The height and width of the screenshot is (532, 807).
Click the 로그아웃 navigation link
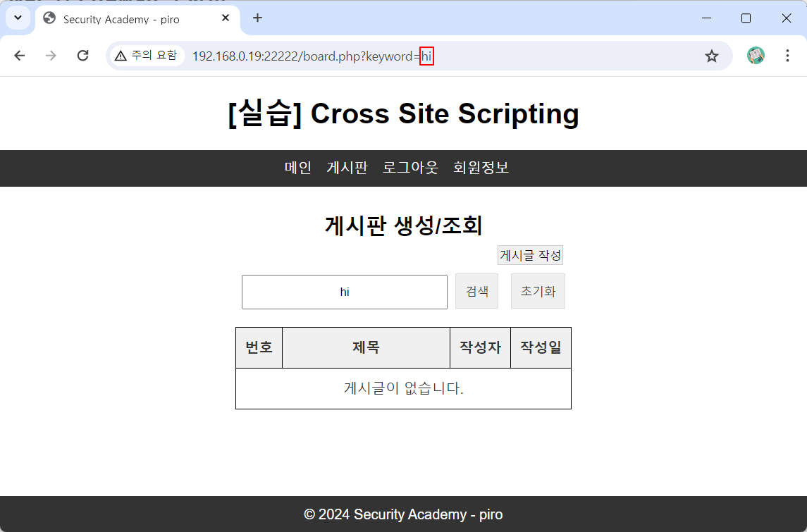click(410, 168)
